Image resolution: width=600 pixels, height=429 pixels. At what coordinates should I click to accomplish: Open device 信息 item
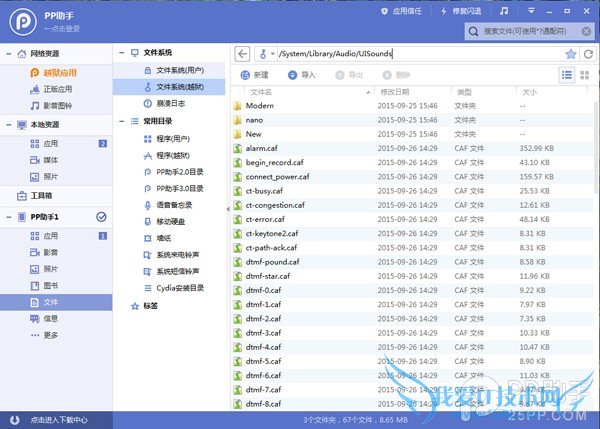point(44,319)
